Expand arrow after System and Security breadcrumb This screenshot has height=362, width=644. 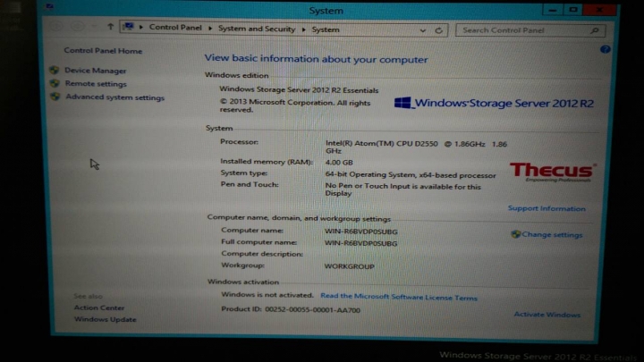303,29
